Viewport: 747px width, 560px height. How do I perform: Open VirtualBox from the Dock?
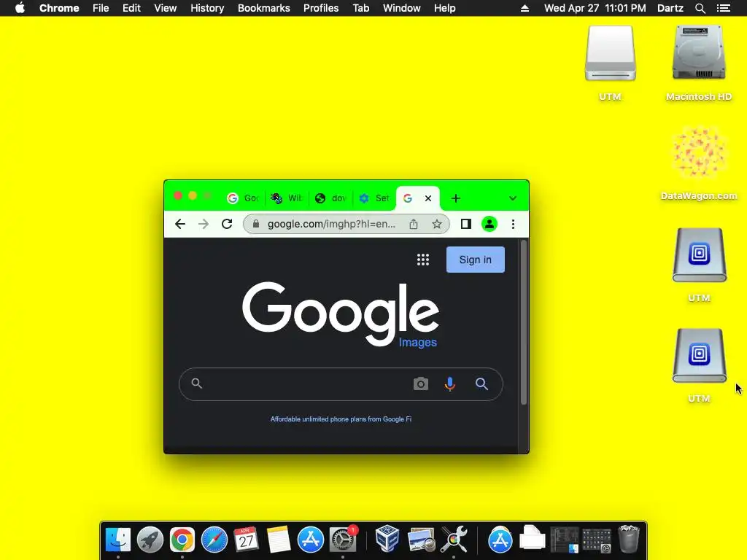387,539
